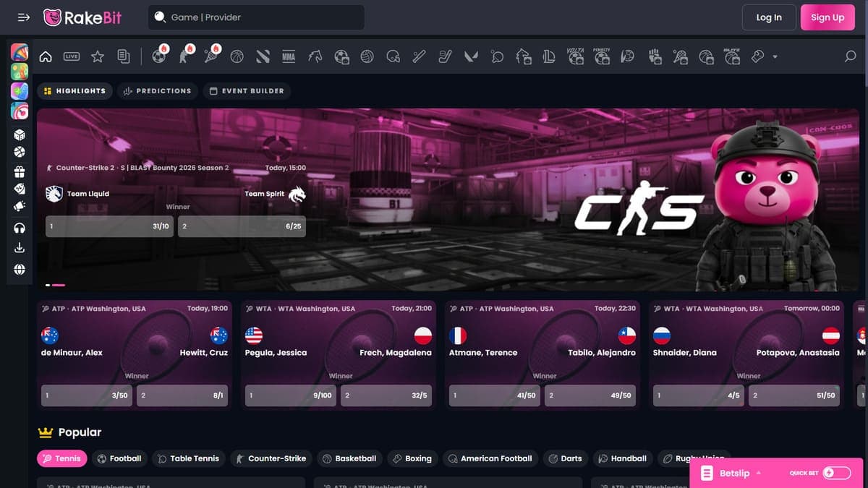Screen dimensions: 868x488
Task: Bet Team Liquid winner at 31/10
Action: (109, 226)
